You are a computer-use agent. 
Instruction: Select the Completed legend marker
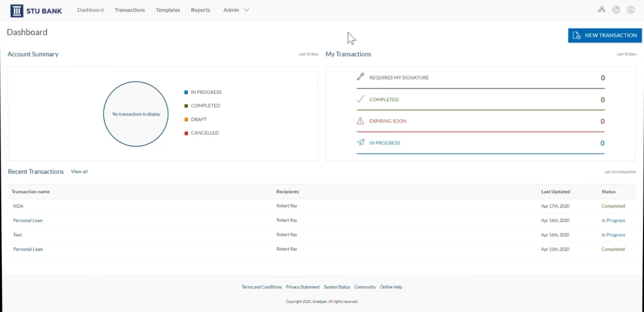[186, 106]
